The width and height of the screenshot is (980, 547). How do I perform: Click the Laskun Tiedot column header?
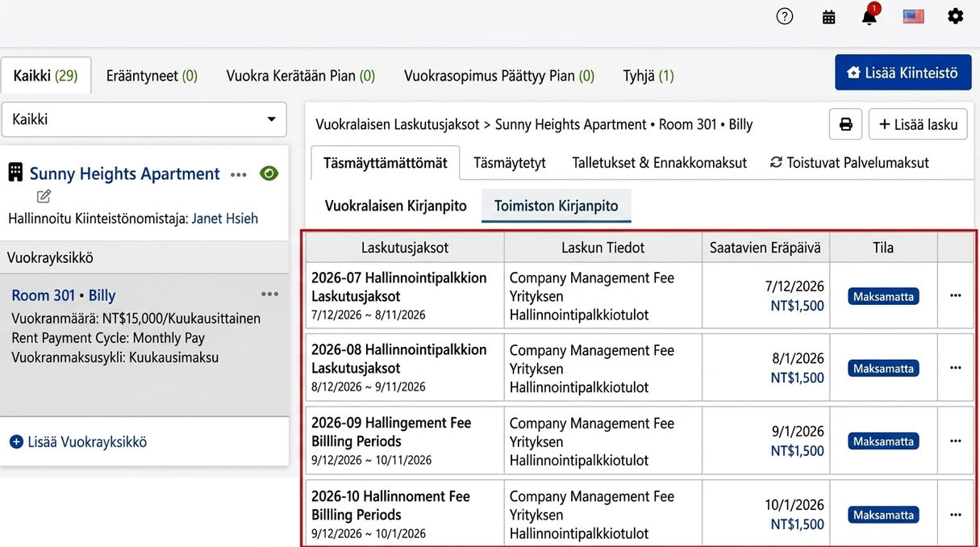(603, 248)
